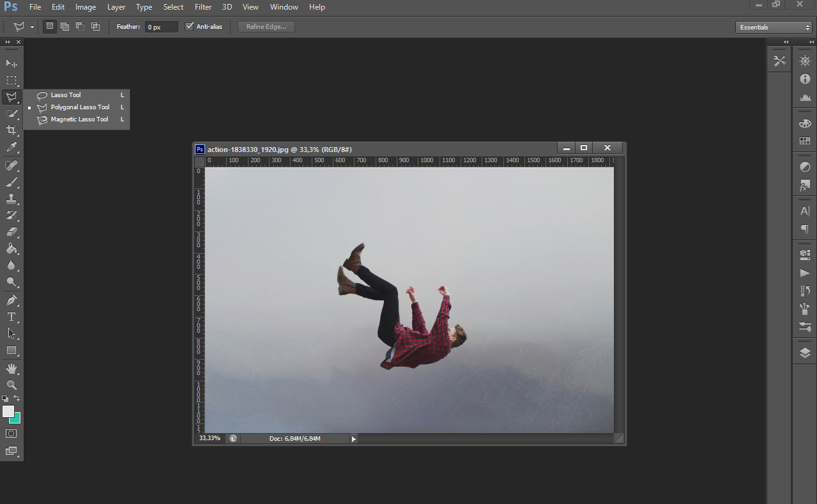This screenshot has height=504, width=817.
Task: Select the Horizontal Type tool
Action: 11,317
